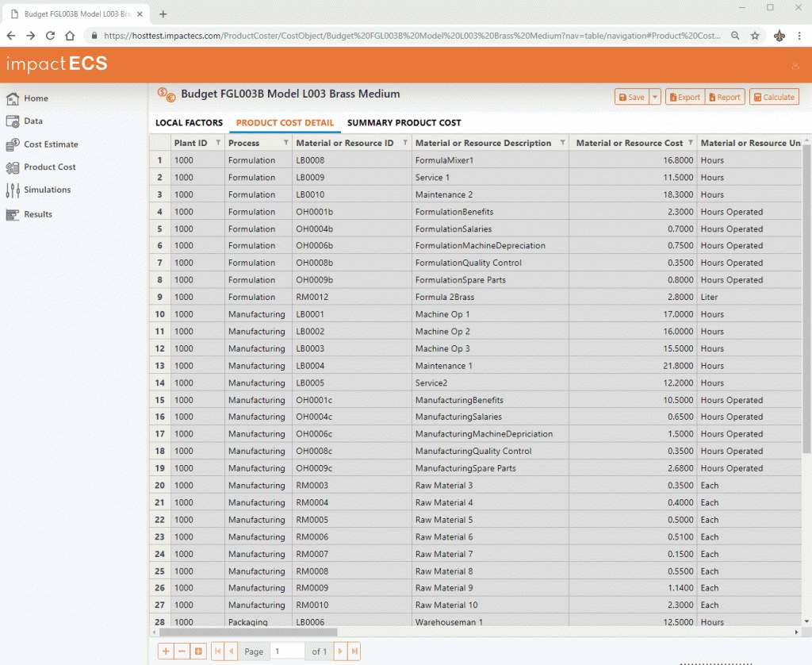Click the scroll-down arrow of vertical scrollbar
The width and height of the screenshot is (812, 665).
tap(806, 621)
